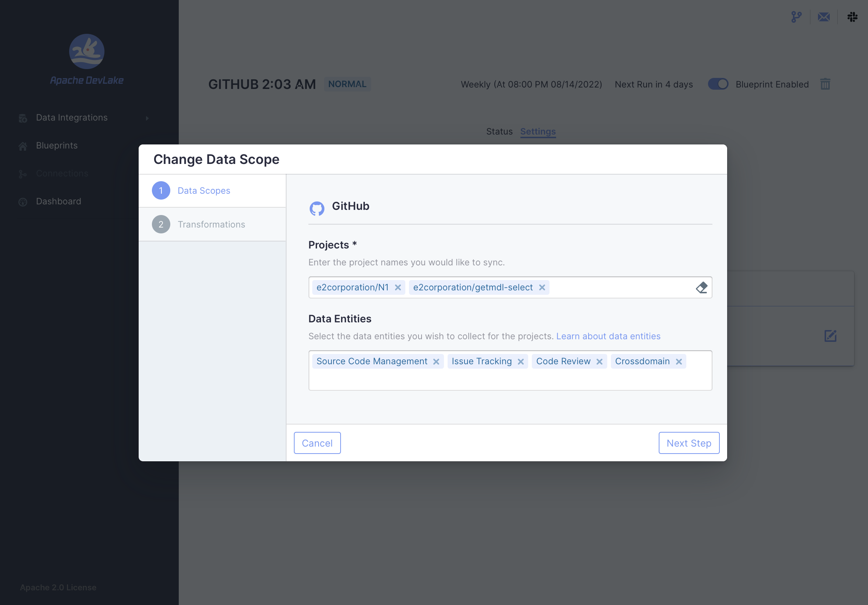Remove the Source Code Management entity tag
The image size is (868, 605).
pyautogui.click(x=436, y=362)
